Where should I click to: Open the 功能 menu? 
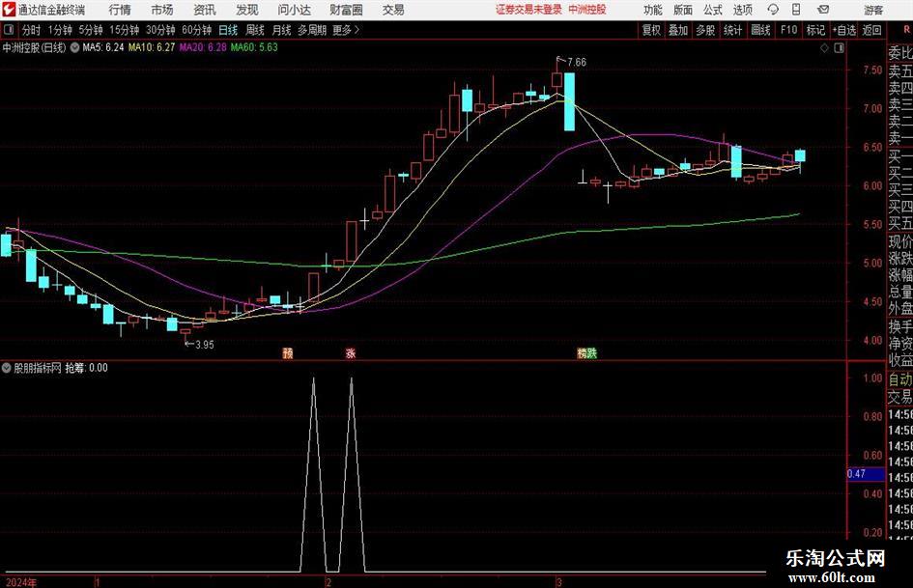pyautogui.click(x=653, y=10)
